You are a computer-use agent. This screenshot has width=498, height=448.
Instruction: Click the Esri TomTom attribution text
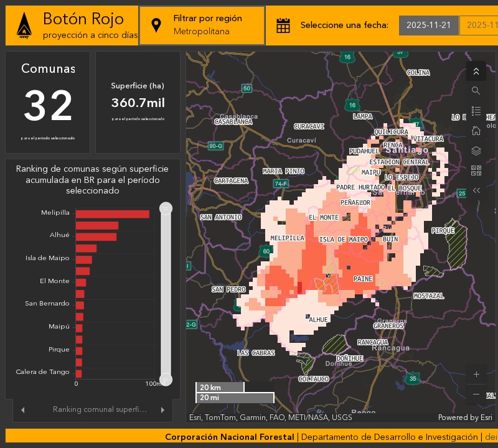click(x=271, y=418)
